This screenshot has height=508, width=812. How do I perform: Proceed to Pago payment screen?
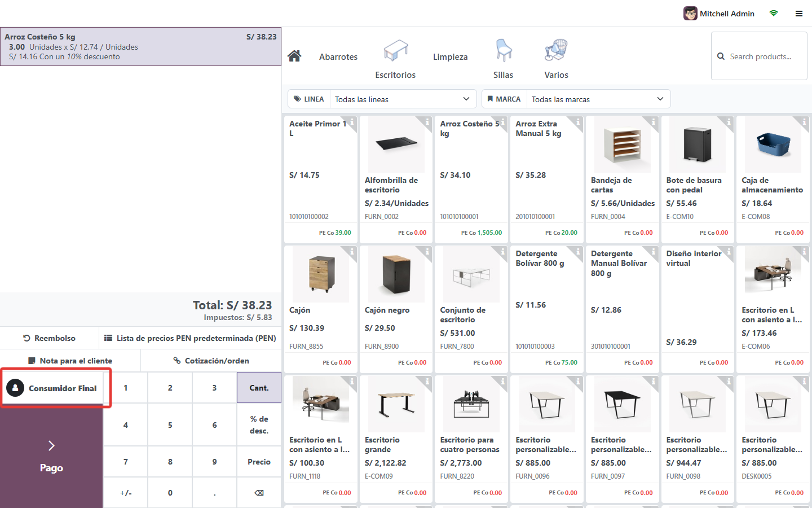(x=51, y=456)
